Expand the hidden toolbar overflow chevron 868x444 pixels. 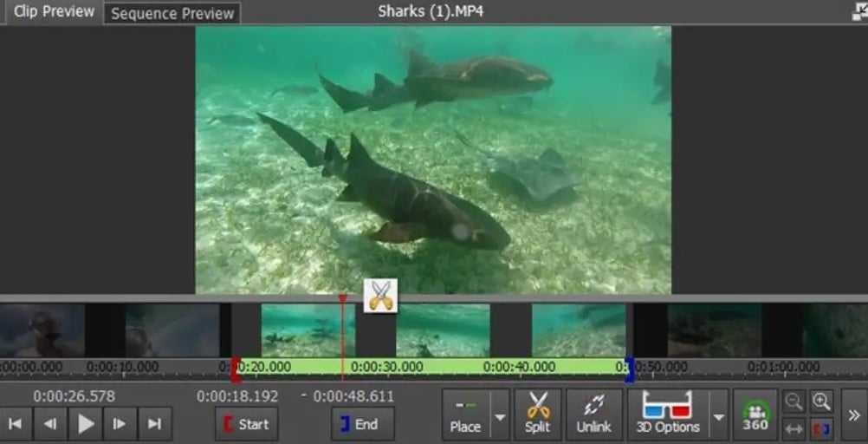tap(853, 415)
